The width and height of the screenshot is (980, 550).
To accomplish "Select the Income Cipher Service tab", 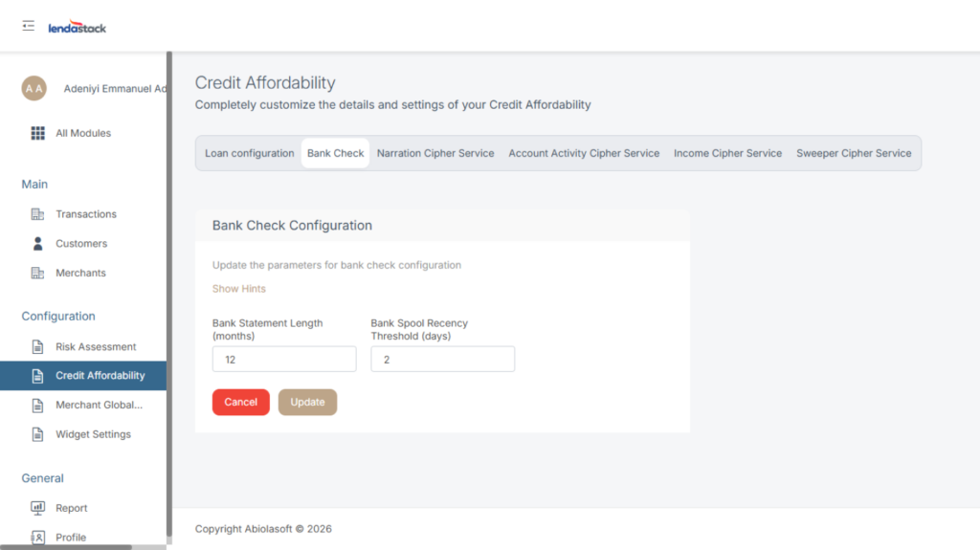I will 727,153.
